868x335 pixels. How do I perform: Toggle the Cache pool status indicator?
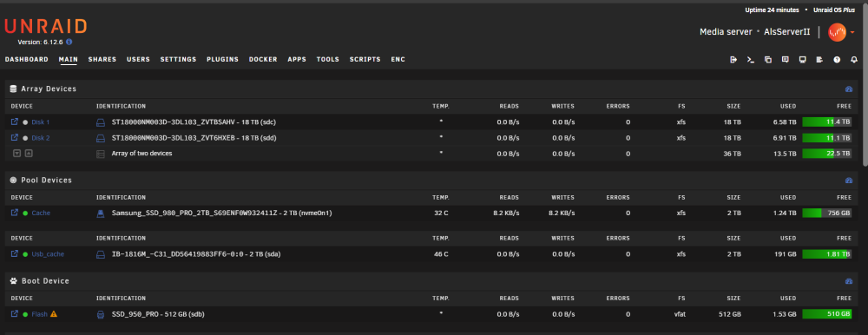[25, 213]
